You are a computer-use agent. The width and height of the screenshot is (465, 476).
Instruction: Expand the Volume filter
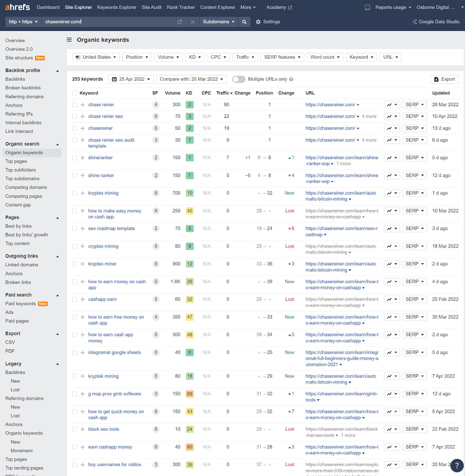click(x=168, y=57)
